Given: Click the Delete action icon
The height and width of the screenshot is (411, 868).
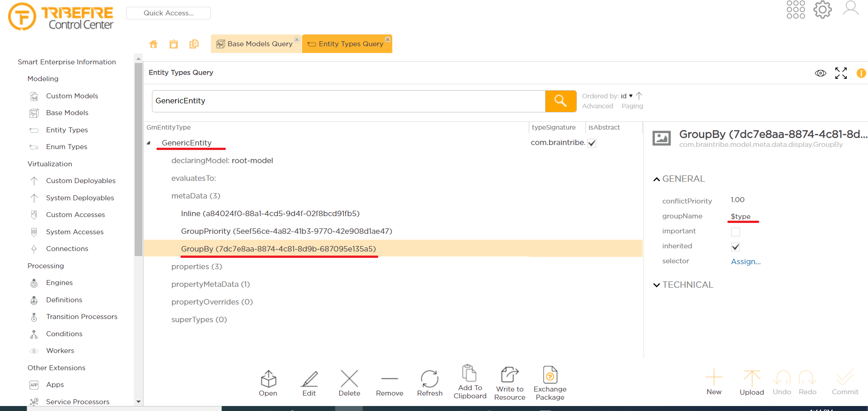Looking at the screenshot, I should [349, 383].
